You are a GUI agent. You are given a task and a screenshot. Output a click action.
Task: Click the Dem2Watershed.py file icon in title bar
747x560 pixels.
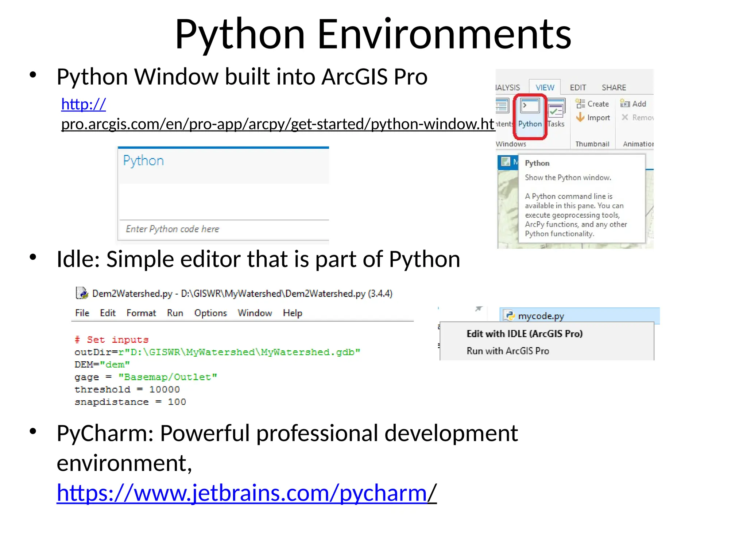pos(82,293)
